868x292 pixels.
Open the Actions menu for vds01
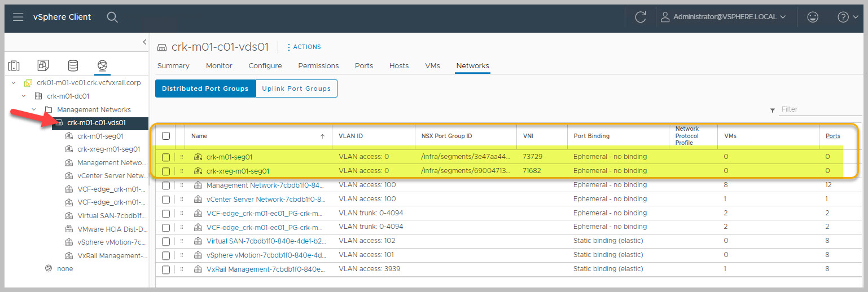point(304,47)
